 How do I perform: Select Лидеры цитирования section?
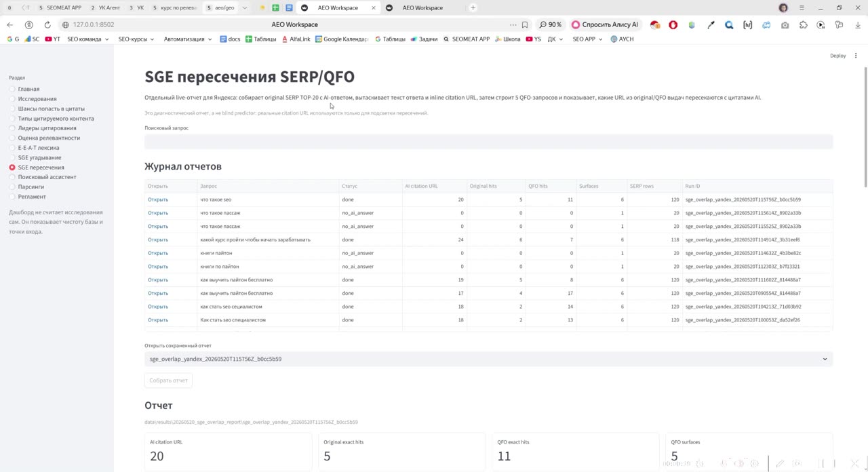[x=43, y=128]
